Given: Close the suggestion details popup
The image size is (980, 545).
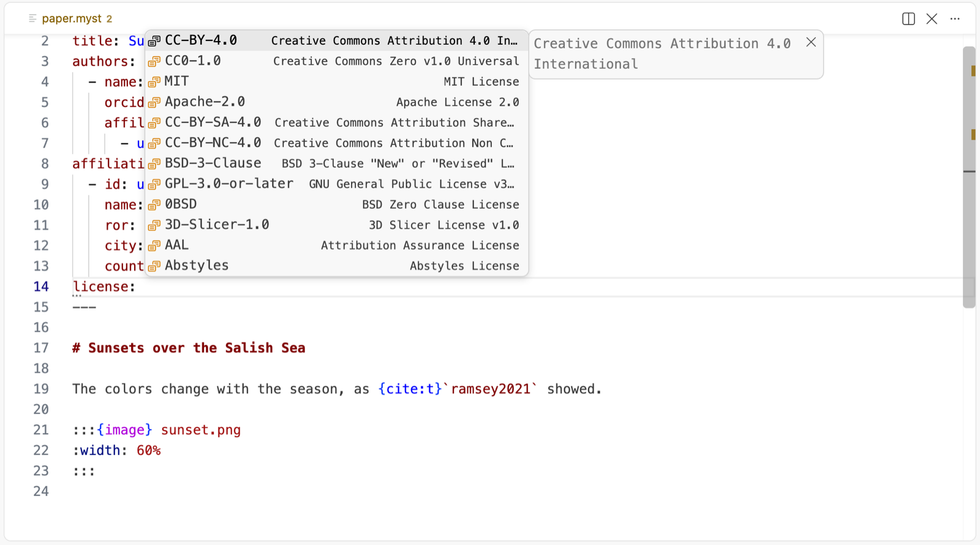Looking at the screenshot, I should coord(811,42).
